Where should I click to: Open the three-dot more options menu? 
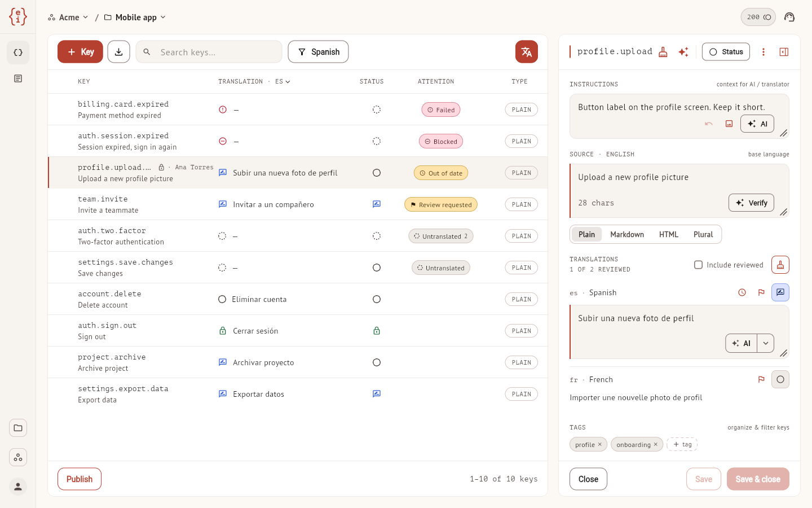pos(764,52)
